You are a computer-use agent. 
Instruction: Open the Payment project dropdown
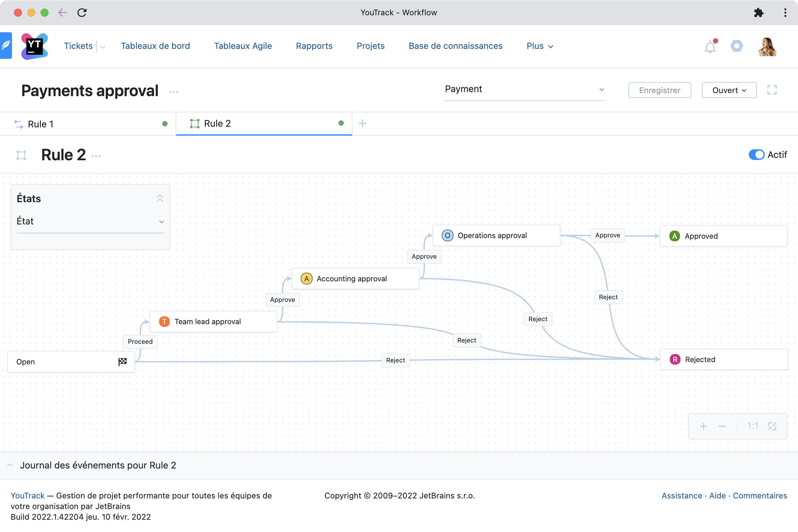524,89
